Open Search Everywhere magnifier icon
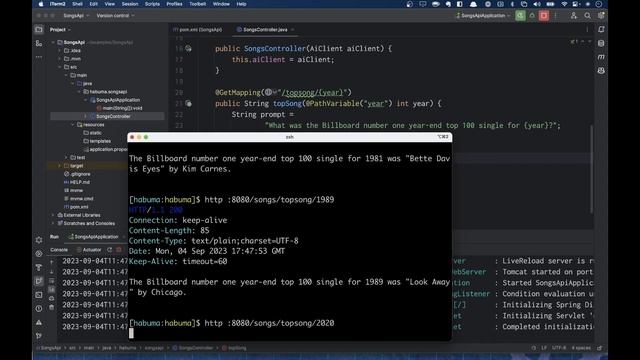The height and width of the screenshot is (360, 640). click(587, 16)
